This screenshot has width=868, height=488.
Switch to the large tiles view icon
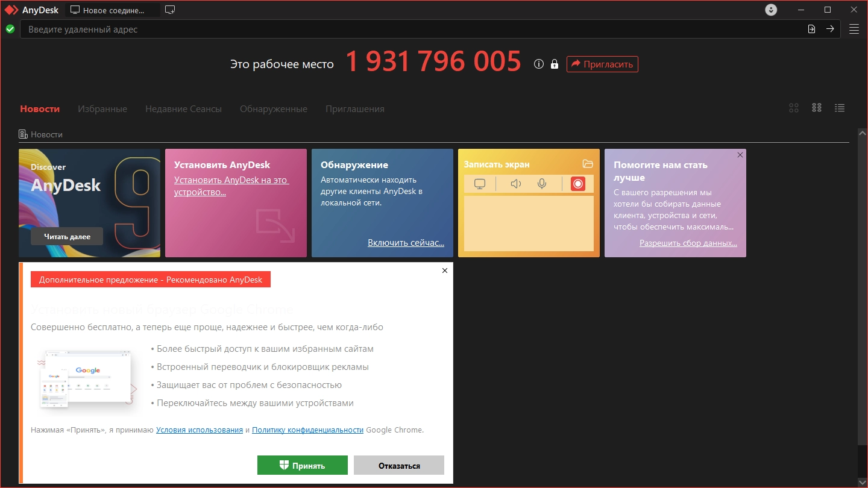click(794, 108)
